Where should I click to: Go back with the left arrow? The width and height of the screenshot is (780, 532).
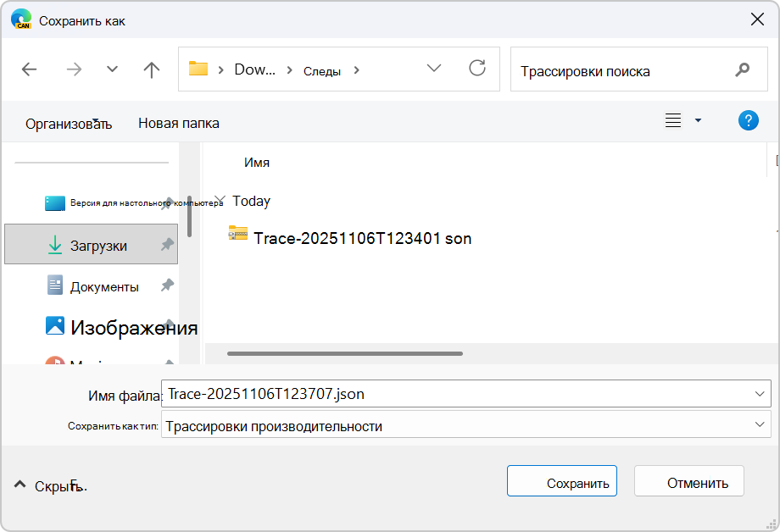click(30, 69)
